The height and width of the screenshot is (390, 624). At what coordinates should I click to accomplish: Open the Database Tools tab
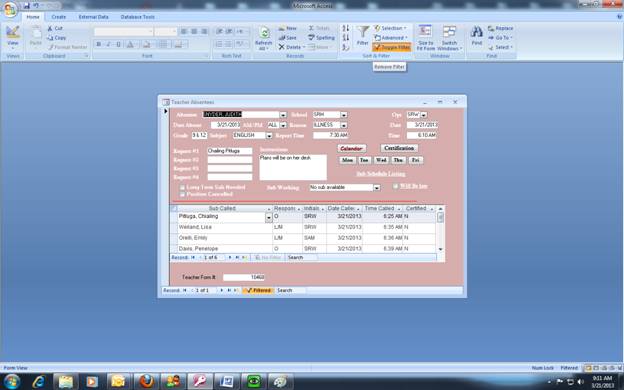[x=138, y=17]
